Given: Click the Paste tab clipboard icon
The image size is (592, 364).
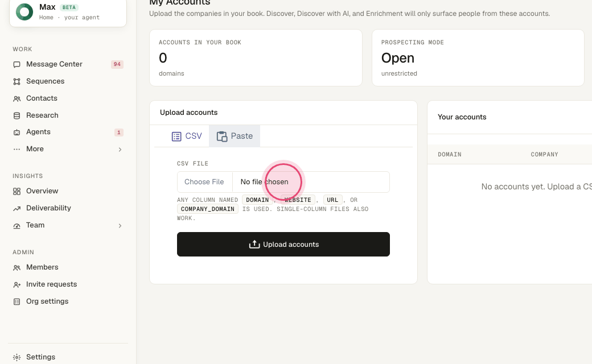Looking at the screenshot, I should [222, 136].
